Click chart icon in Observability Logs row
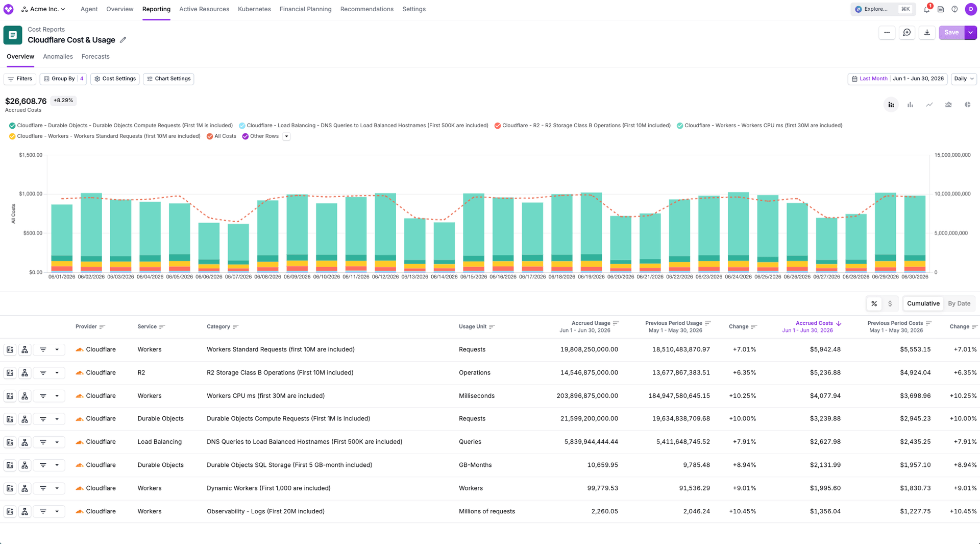980x544 pixels. [10, 511]
